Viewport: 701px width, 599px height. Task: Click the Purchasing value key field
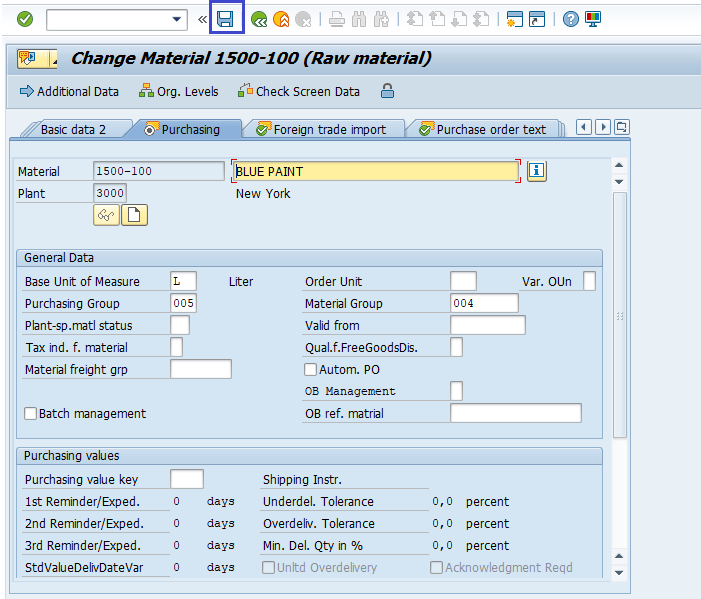coord(187,479)
